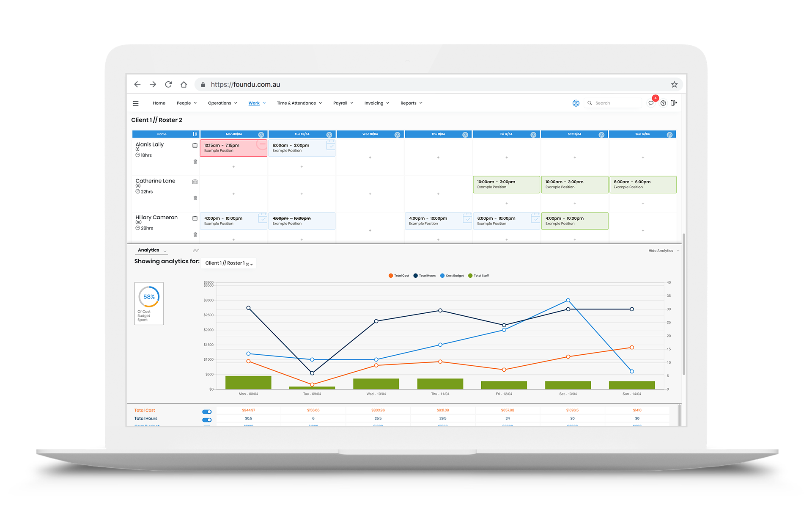
Task: Delete Alanis Lally row with trash icon
Action: (195, 162)
